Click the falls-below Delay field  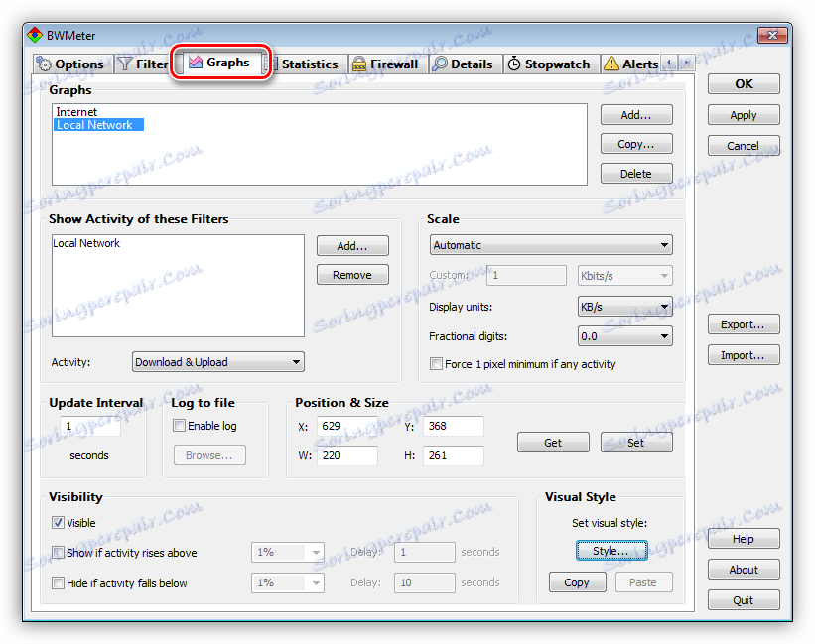pos(425,582)
